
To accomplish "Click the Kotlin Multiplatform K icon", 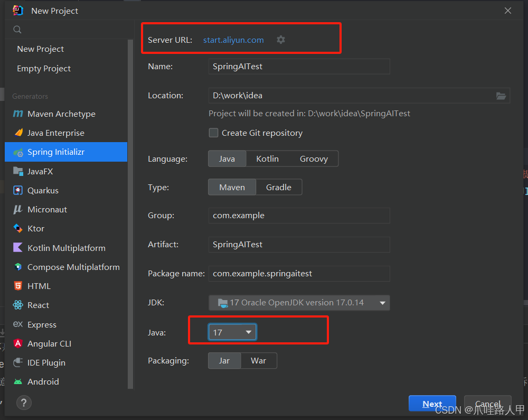I will click(x=18, y=248).
